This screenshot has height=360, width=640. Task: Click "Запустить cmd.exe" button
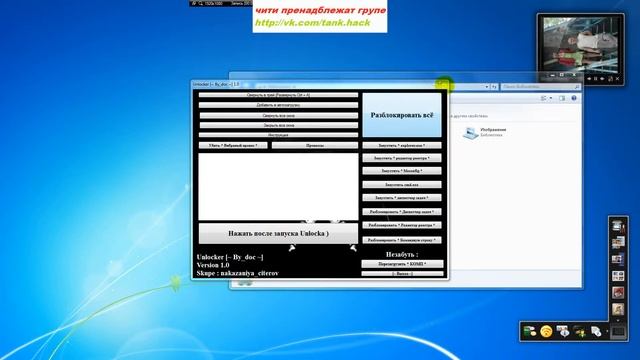pos(402,184)
